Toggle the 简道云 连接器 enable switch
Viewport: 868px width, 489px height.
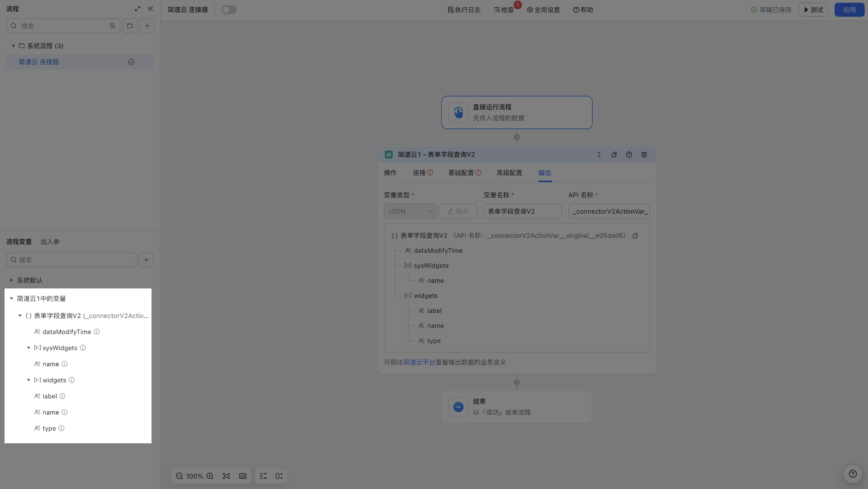[x=229, y=10]
